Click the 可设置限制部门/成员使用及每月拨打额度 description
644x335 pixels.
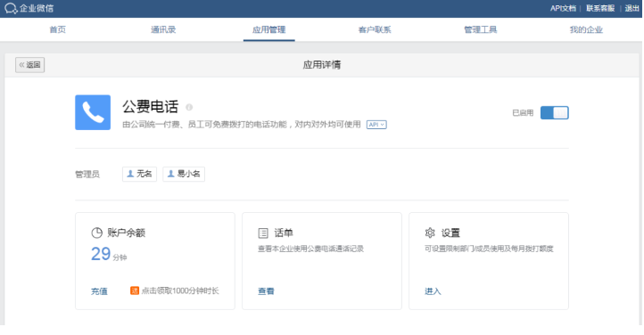tap(489, 249)
